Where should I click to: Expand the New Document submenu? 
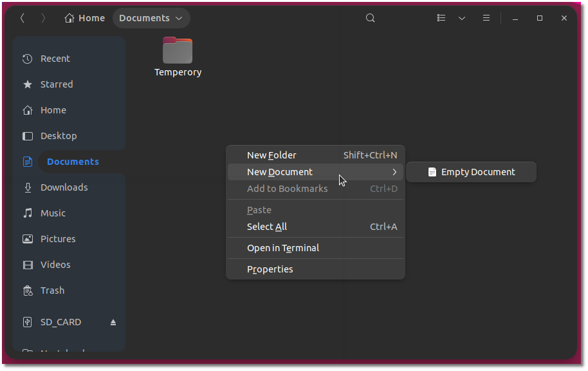pyautogui.click(x=279, y=171)
